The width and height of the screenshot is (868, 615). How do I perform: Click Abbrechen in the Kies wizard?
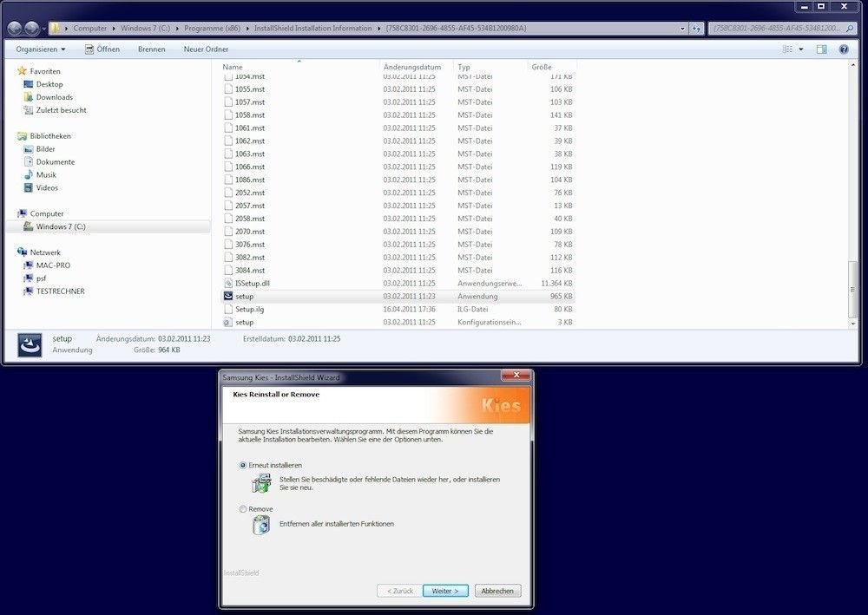pos(497,591)
